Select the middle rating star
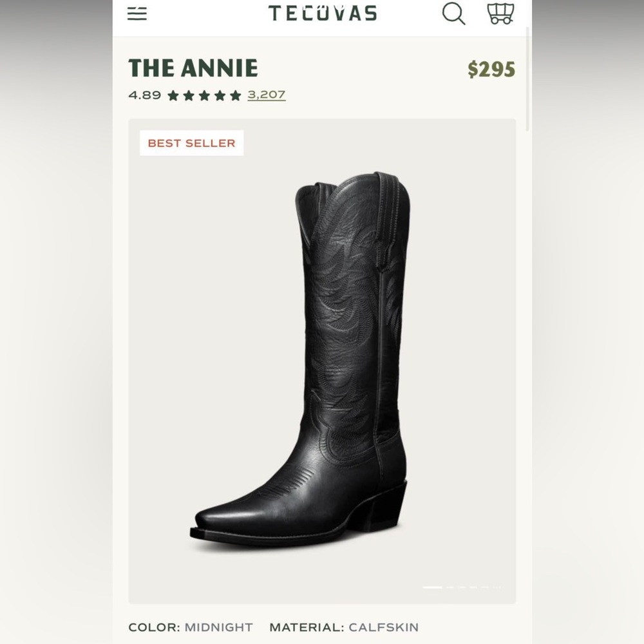The height and width of the screenshot is (644, 644). pos(204,95)
